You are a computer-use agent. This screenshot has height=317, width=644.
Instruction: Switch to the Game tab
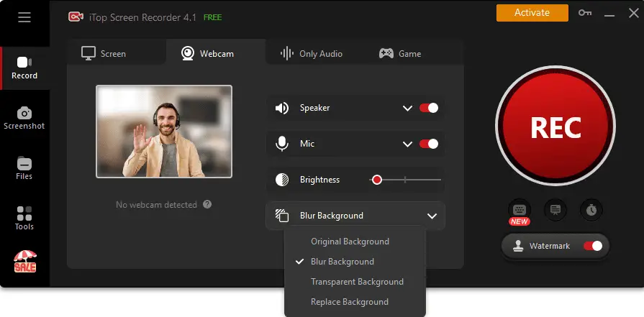(399, 54)
